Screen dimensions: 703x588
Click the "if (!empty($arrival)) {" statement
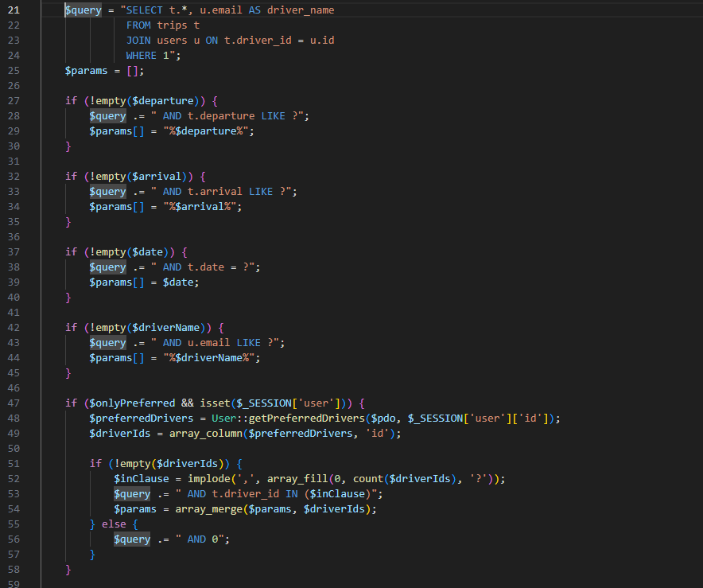[135, 177]
